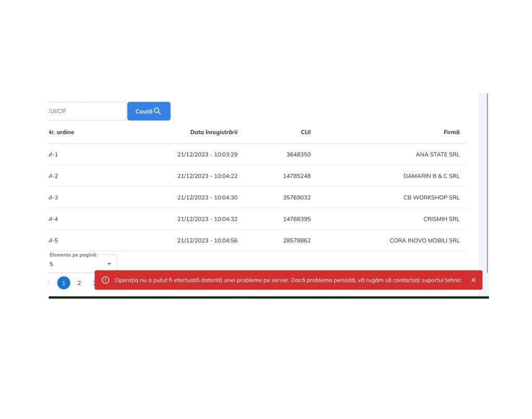Click the vertical scrollbar on the right
This screenshot has width=532, height=419.
(487, 183)
